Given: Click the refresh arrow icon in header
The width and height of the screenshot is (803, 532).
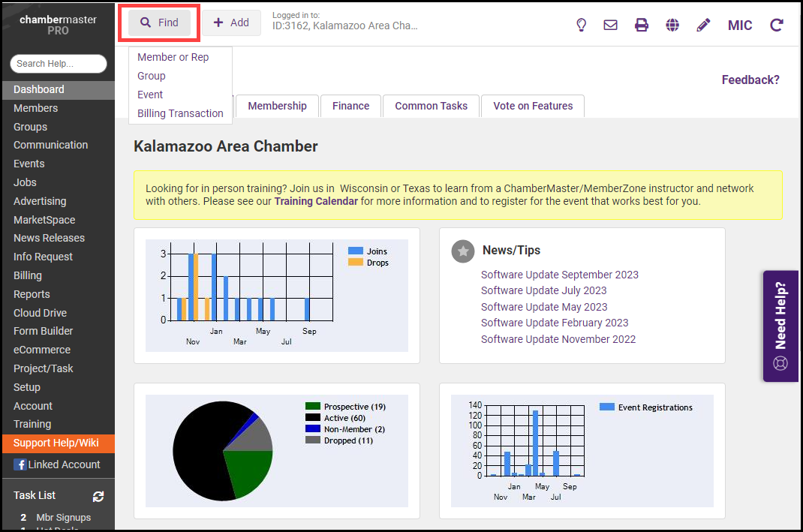Looking at the screenshot, I should 777,25.
